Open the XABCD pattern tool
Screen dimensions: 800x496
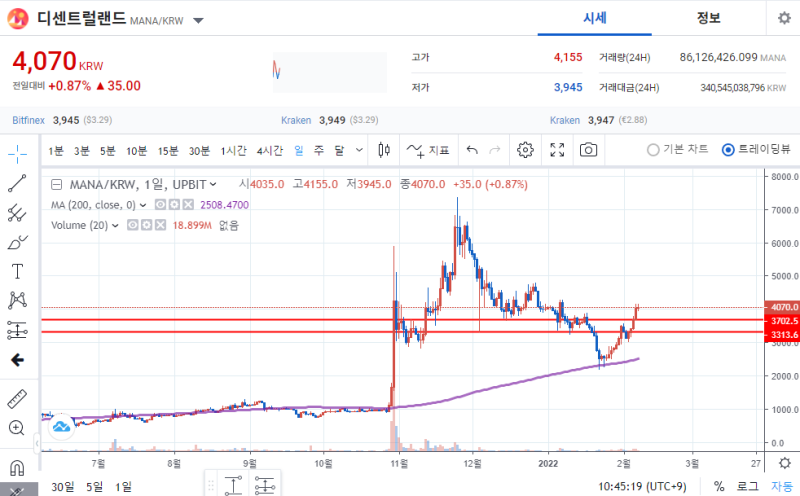coord(17,300)
